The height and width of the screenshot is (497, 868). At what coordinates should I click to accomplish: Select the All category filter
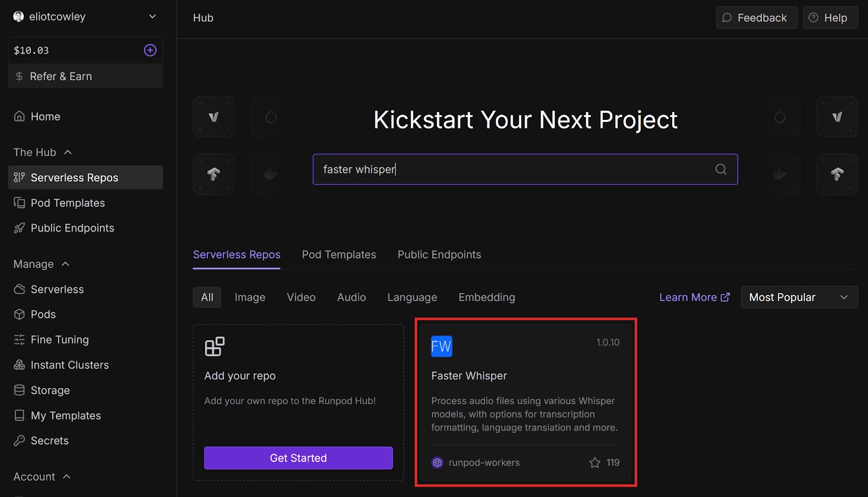pos(207,297)
